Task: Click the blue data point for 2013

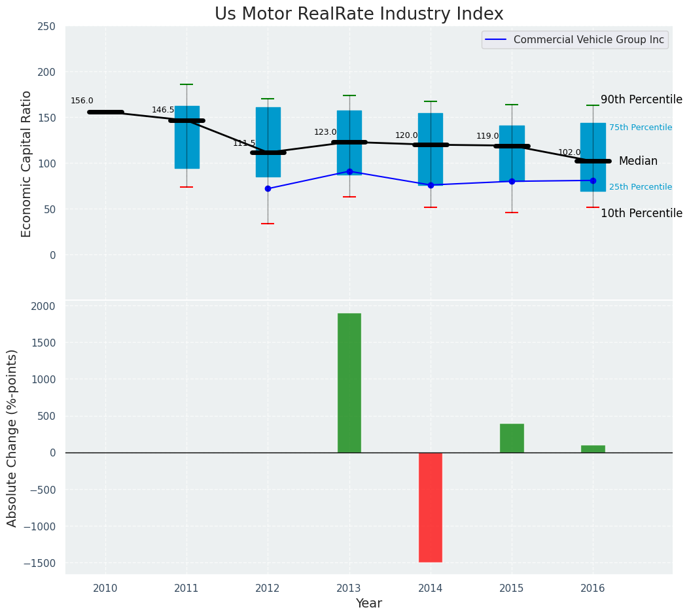Action: click(349, 171)
